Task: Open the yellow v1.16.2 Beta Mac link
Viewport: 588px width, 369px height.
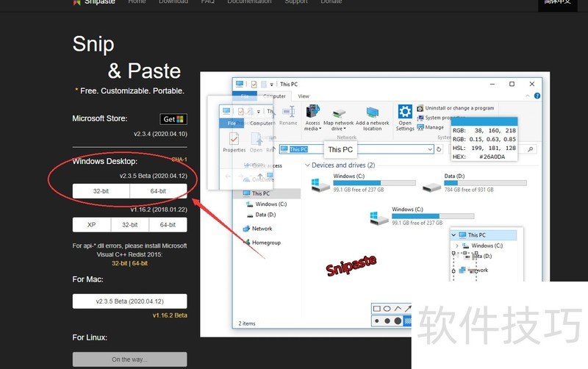Action: (x=170, y=315)
